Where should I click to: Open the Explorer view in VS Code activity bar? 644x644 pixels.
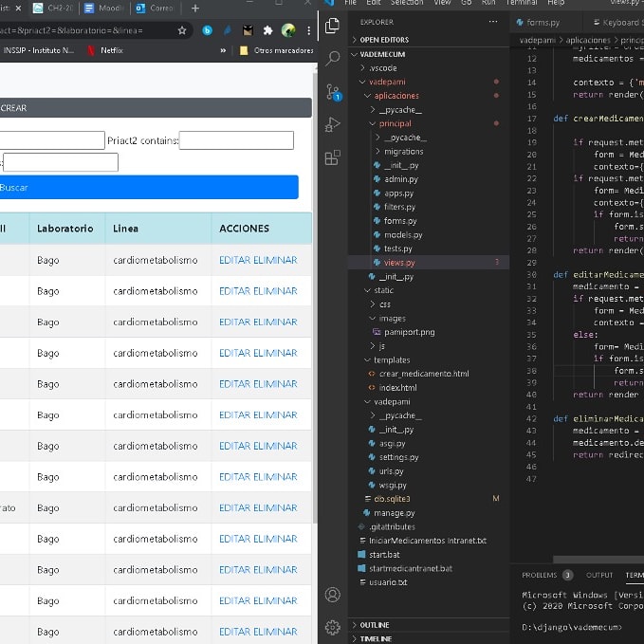[x=332, y=26]
